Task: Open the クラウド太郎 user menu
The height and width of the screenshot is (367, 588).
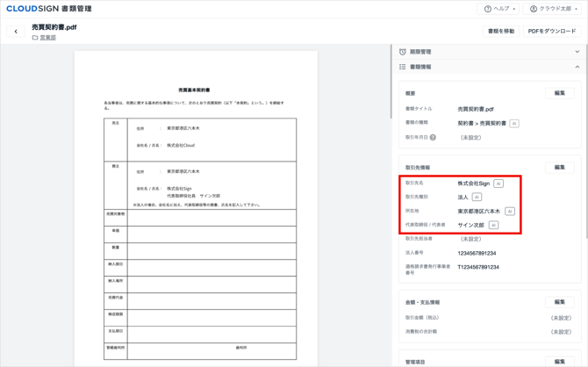Action: [552, 9]
